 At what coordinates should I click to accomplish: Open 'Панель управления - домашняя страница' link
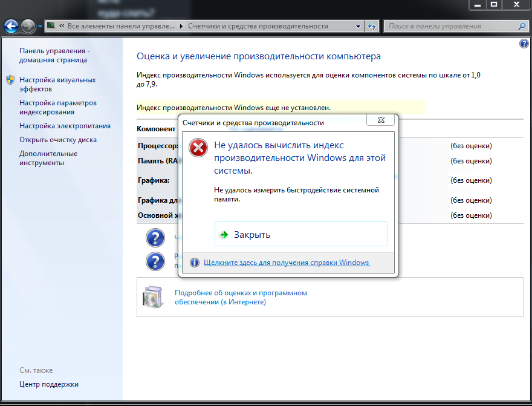pos(54,55)
